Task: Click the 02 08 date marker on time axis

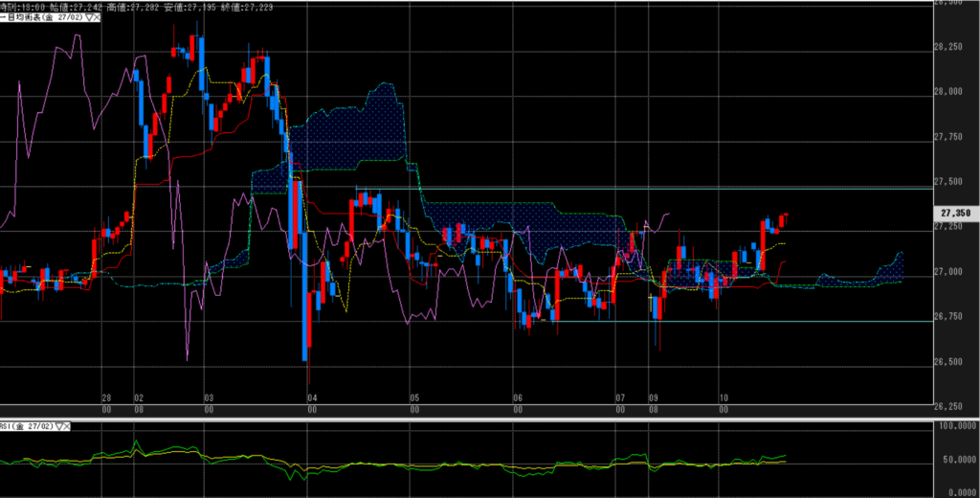Action: [139, 401]
